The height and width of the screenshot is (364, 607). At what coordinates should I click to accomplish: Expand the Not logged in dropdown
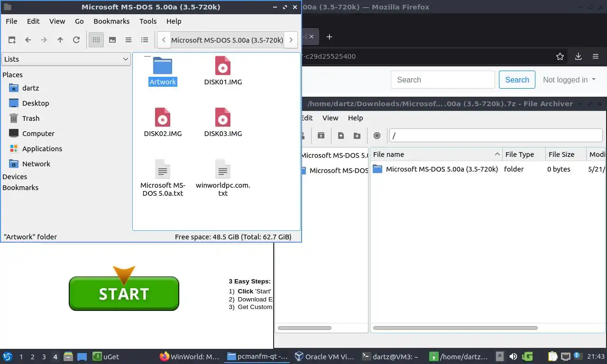point(569,80)
